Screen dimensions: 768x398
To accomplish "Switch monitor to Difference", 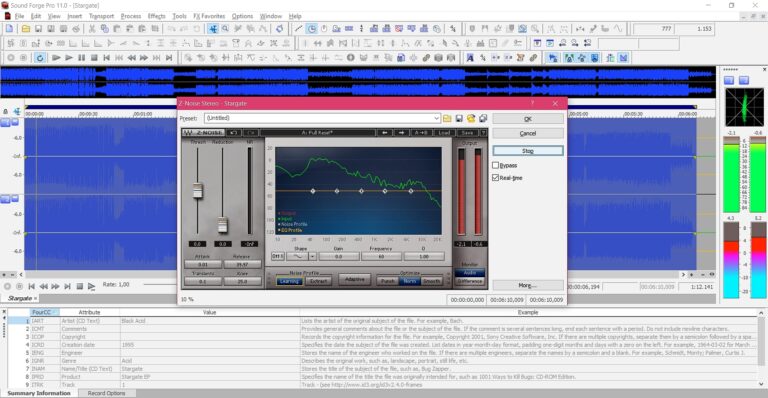I will click(x=470, y=281).
